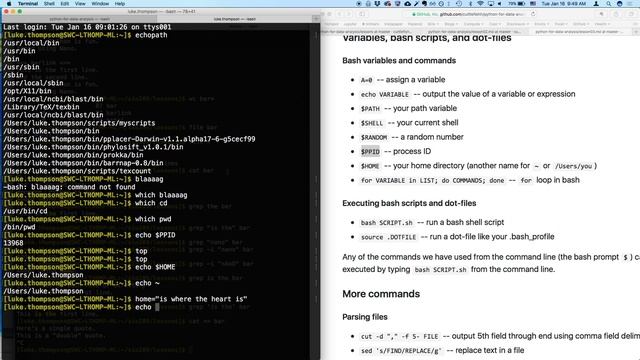640x360 pixels.
Task: Click '/Users/luke.thompson/scripts/texcount' path line
Action: pos(77,171)
